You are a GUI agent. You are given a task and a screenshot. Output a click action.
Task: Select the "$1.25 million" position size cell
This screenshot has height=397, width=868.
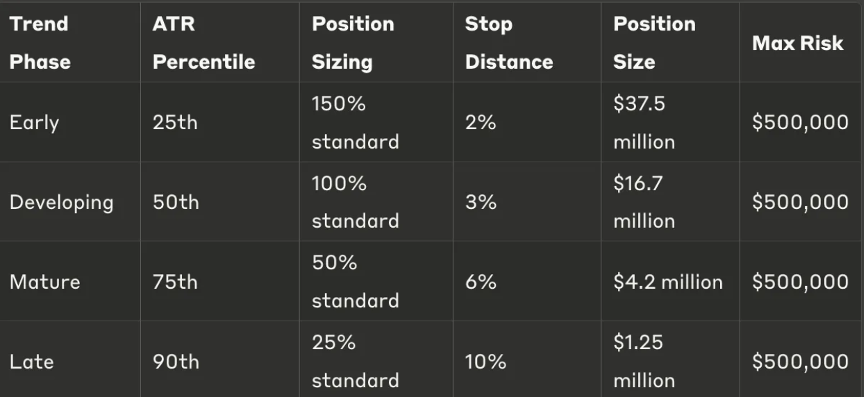pyautogui.click(x=644, y=362)
